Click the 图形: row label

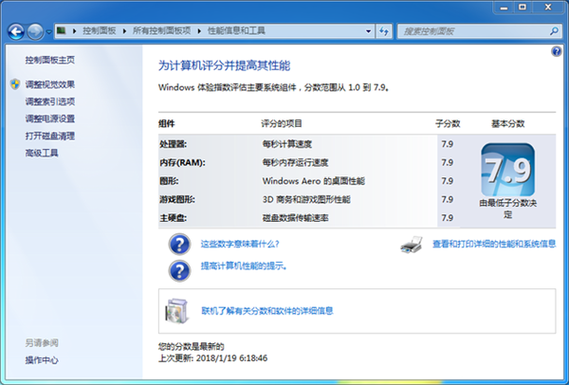click(169, 181)
